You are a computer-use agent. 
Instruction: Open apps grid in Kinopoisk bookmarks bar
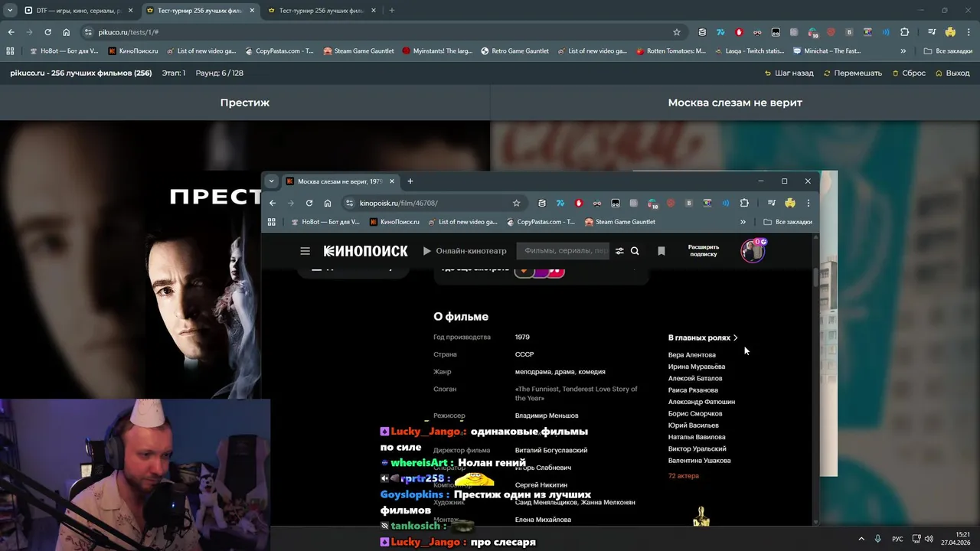[271, 222]
